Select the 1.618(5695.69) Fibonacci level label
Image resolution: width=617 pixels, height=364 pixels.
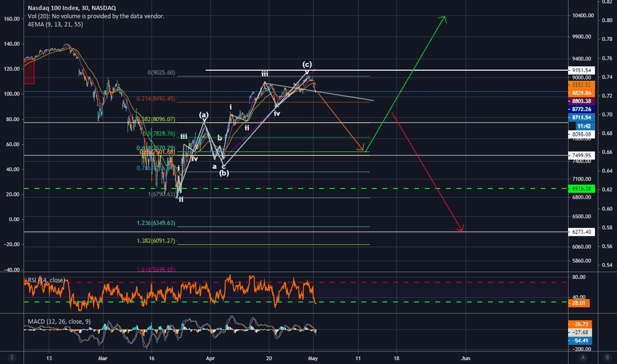pyautogui.click(x=156, y=269)
